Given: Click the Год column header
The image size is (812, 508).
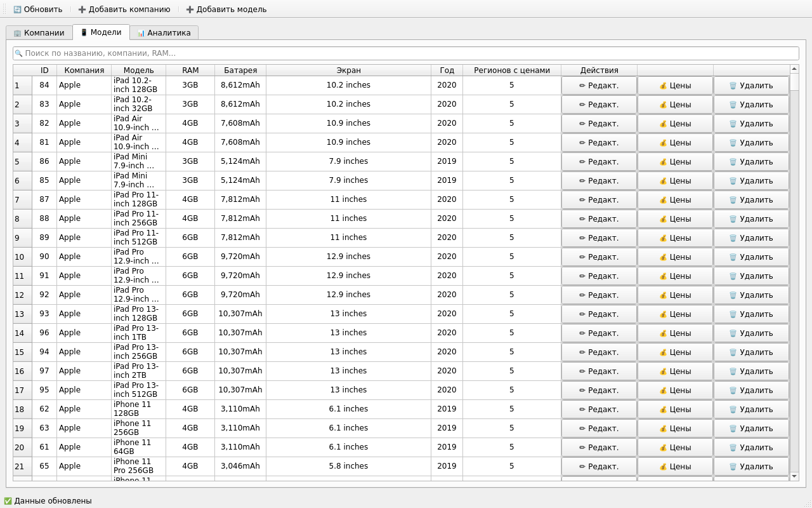Looking at the screenshot, I should [447, 70].
